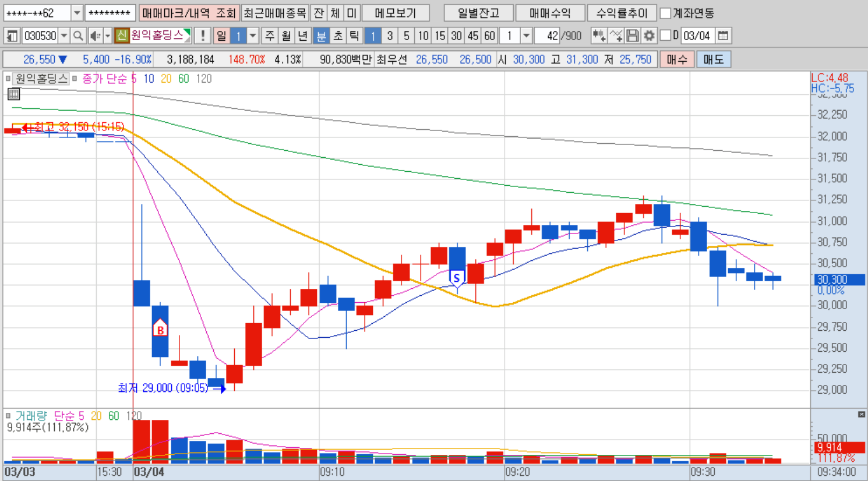Click the 종가 단순 moving average legend
The height and width of the screenshot is (481, 868).
[x=104, y=79]
